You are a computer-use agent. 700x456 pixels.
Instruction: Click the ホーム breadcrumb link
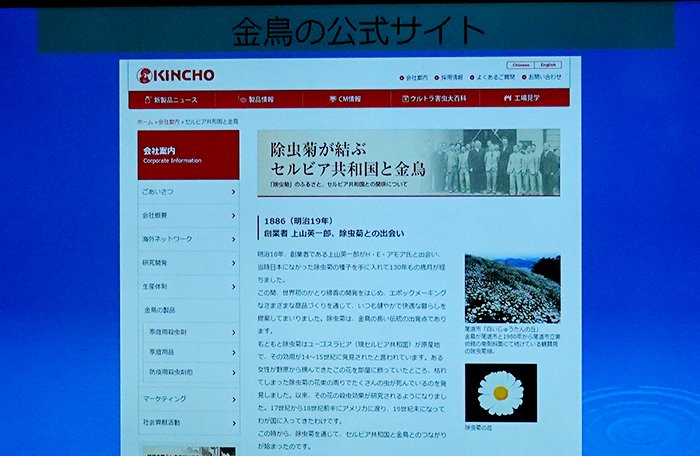click(144, 122)
